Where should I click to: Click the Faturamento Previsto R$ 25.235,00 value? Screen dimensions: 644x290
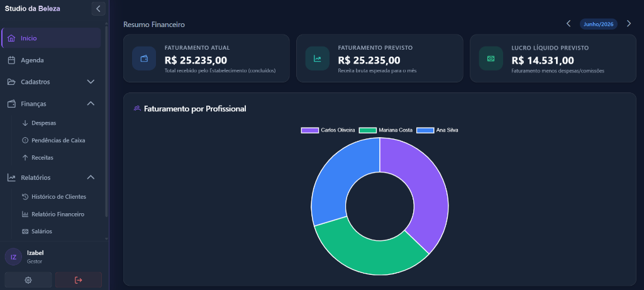[x=369, y=60]
